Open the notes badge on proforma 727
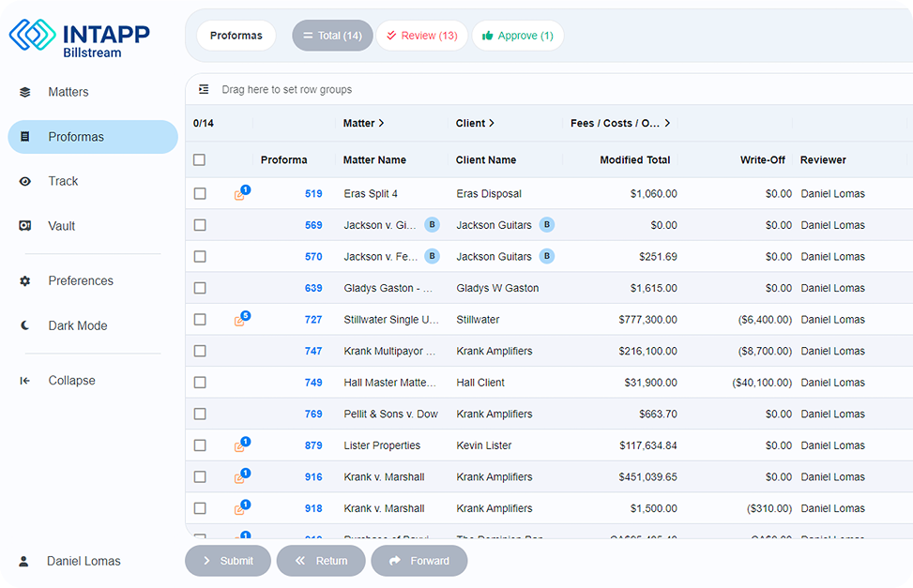This screenshot has width=913, height=588. point(242,319)
